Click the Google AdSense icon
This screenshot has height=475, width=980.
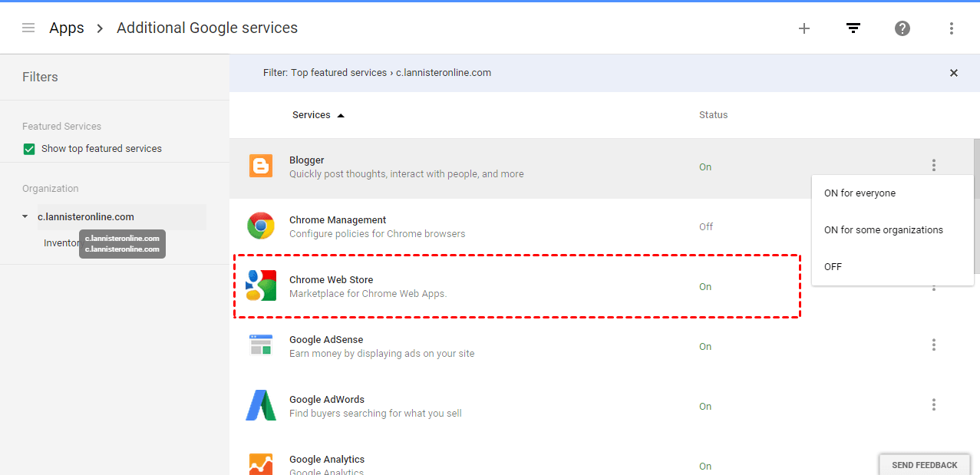click(261, 345)
